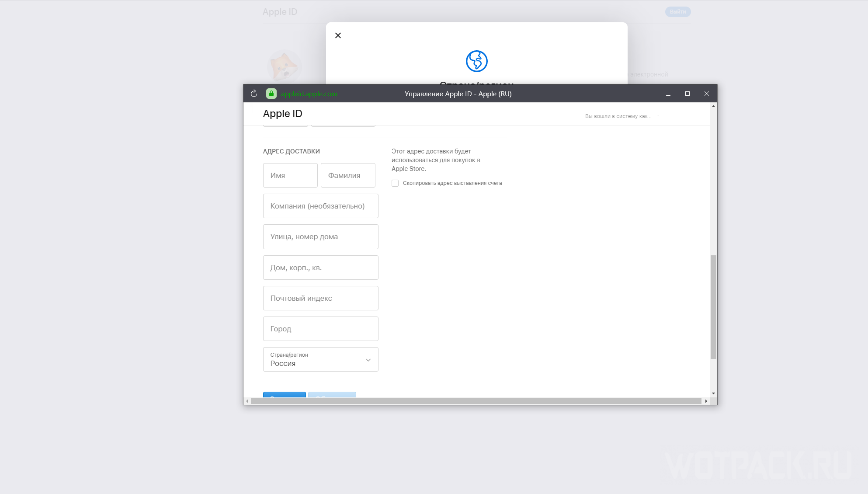This screenshot has height=494, width=868.
Task: Click the scroll up arrow
Action: (713, 107)
